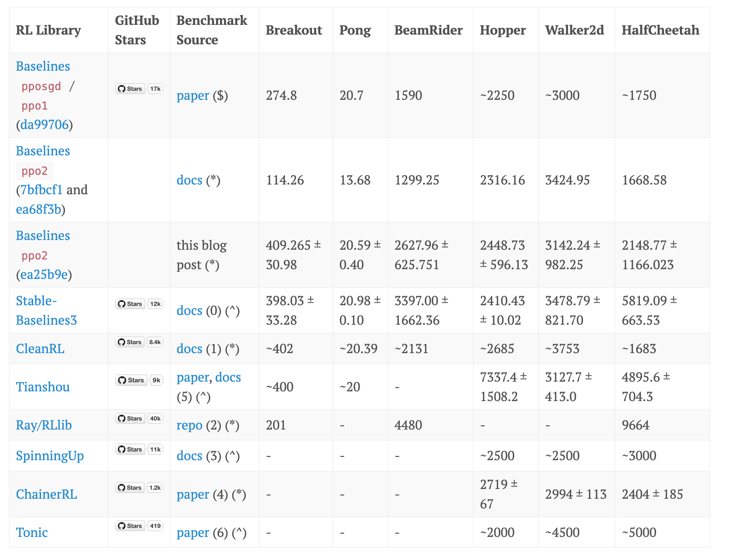Open the da99706 commit link
This screenshot has width=730, height=560.
(44, 125)
